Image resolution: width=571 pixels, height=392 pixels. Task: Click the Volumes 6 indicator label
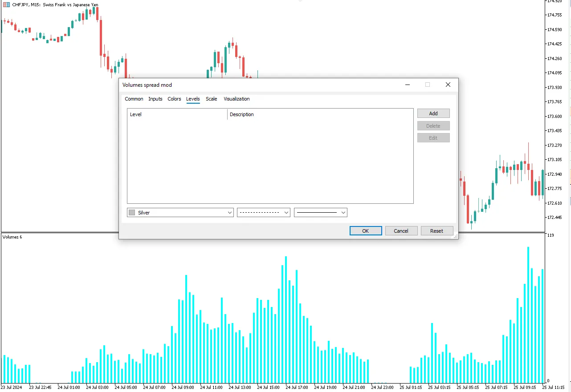(12, 237)
